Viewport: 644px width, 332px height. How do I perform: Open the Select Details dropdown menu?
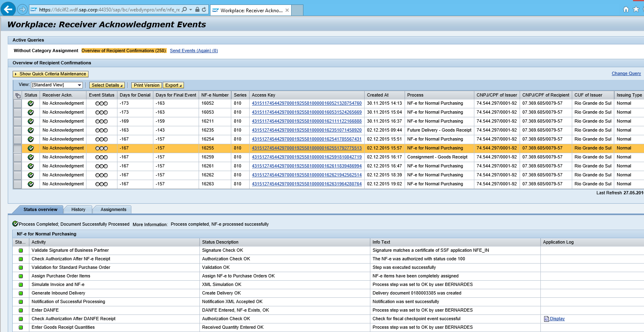[107, 85]
